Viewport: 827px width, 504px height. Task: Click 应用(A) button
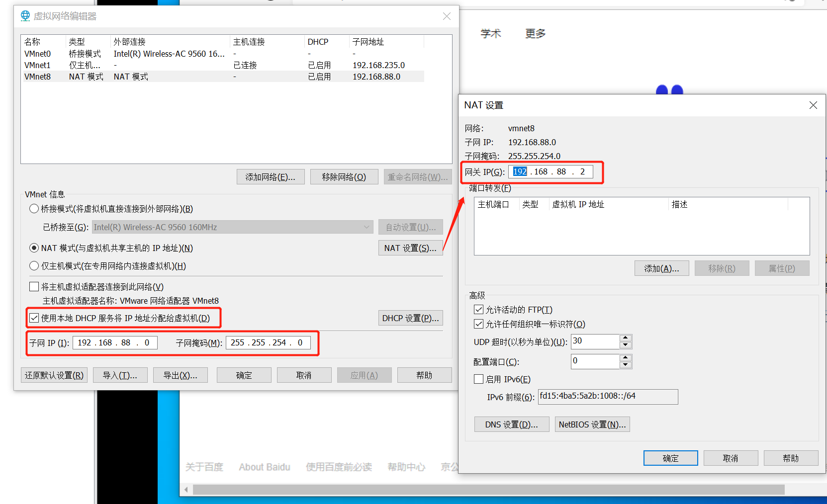tap(365, 375)
